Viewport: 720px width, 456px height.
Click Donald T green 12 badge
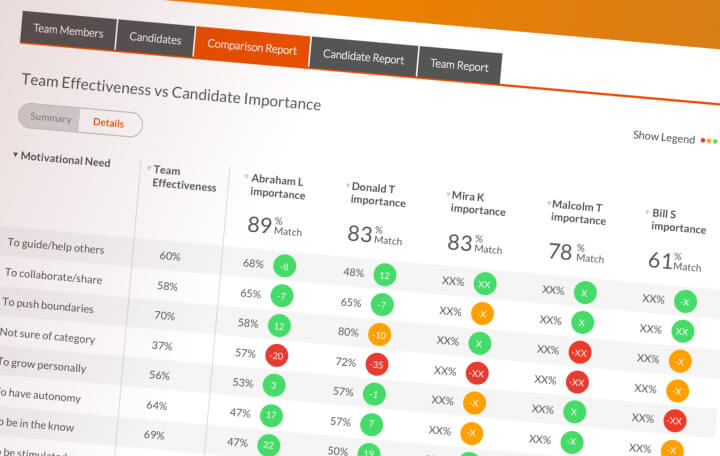point(385,275)
